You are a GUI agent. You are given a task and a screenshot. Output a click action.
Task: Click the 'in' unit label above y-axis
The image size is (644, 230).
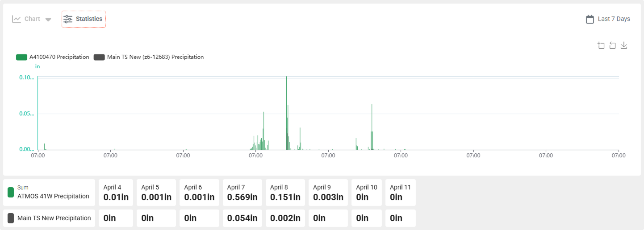pos(38,66)
